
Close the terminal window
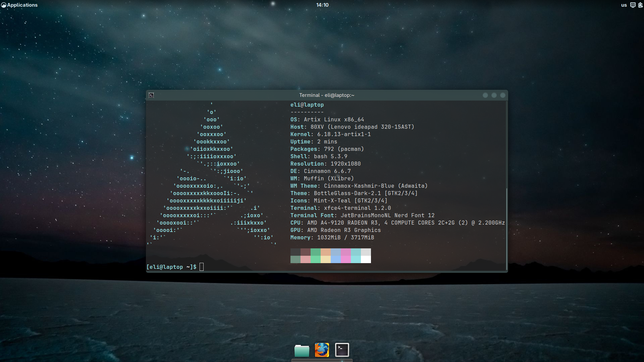(x=502, y=95)
